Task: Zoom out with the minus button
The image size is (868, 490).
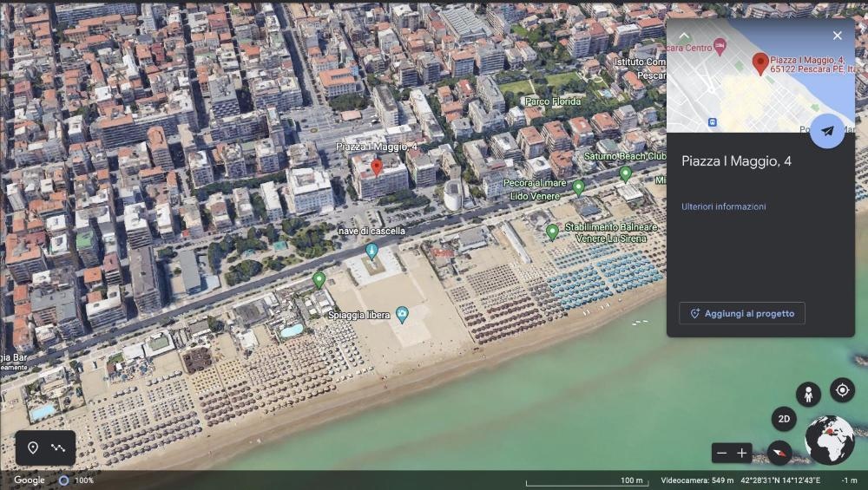Action: [x=721, y=453]
